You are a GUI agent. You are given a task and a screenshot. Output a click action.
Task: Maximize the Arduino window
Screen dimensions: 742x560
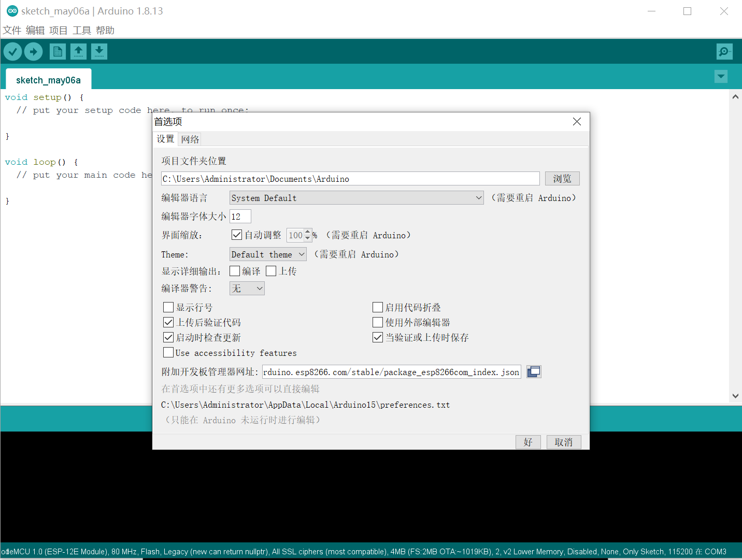pos(688,11)
